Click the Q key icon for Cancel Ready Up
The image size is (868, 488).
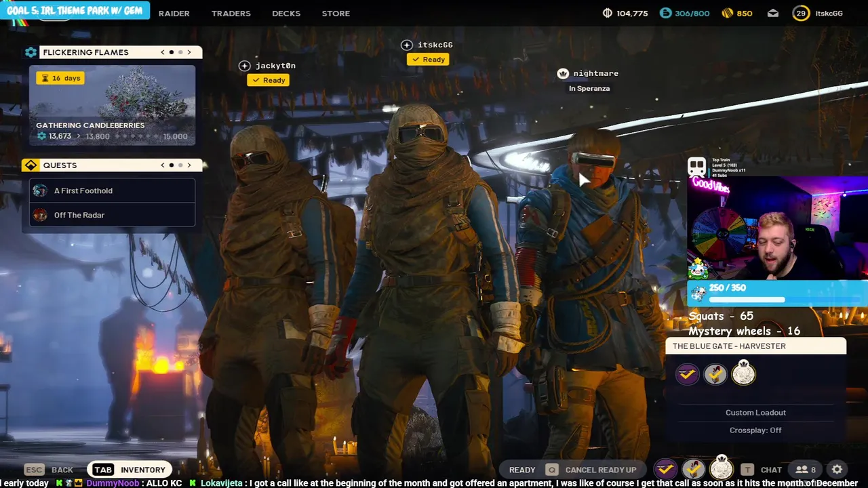click(552, 469)
